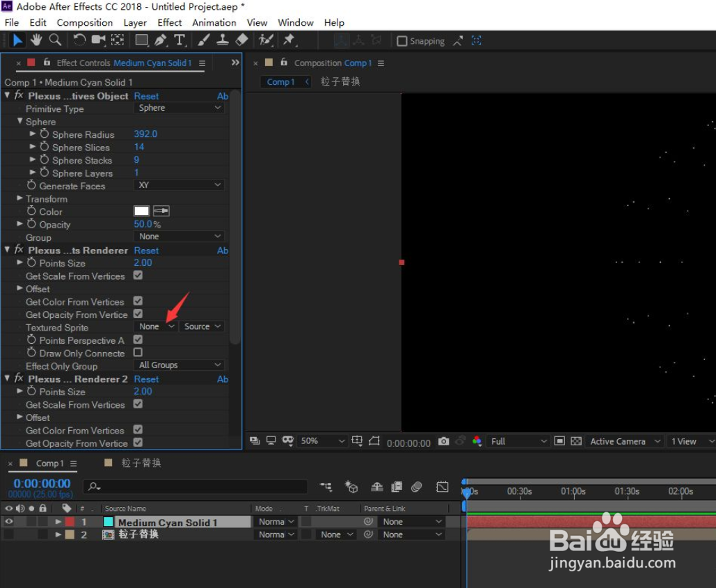Image resolution: width=716 pixels, height=588 pixels.
Task: Open Textured Sprite None dropdown
Action: point(155,326)
